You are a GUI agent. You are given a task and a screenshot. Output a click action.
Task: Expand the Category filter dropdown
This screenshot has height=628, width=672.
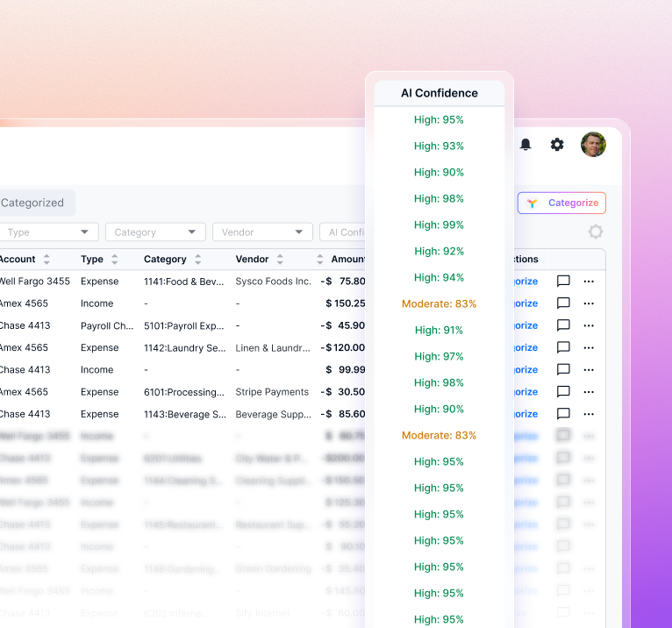click(155, 232)
